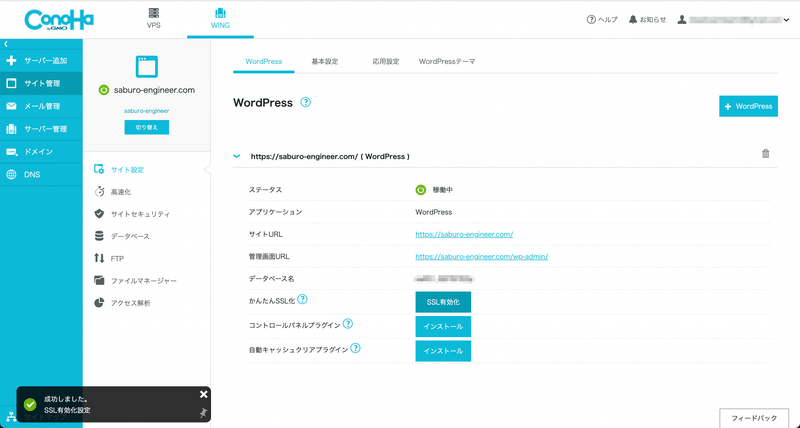Open the user account dropdown
Screen dimensions: 800x428
coord(733,19)
